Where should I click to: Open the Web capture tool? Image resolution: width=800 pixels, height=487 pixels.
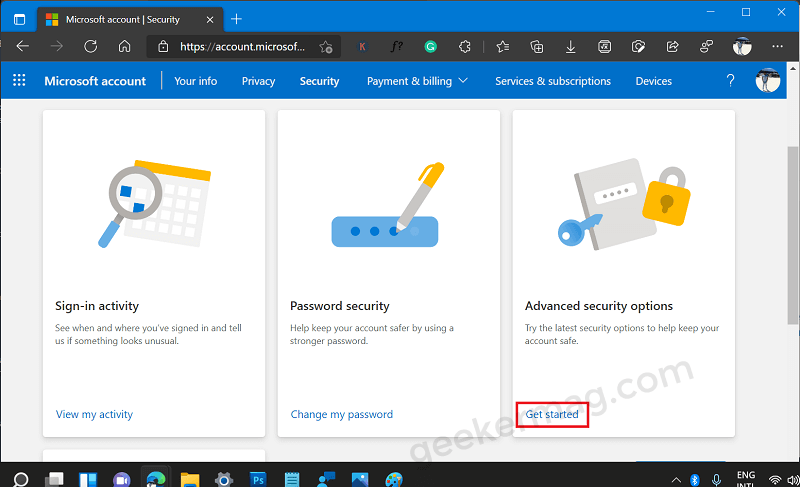638,47
